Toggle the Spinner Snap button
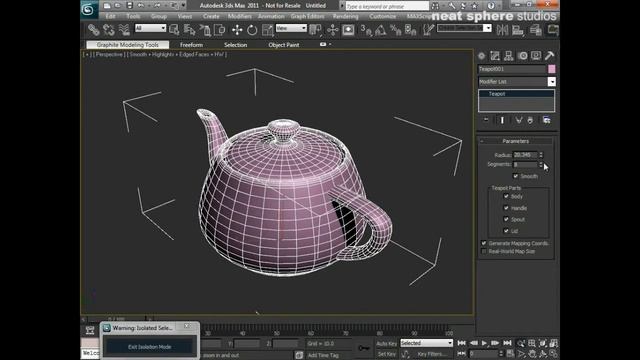The width and height of the screenshot is (640, 360). [x=411, y=30]
